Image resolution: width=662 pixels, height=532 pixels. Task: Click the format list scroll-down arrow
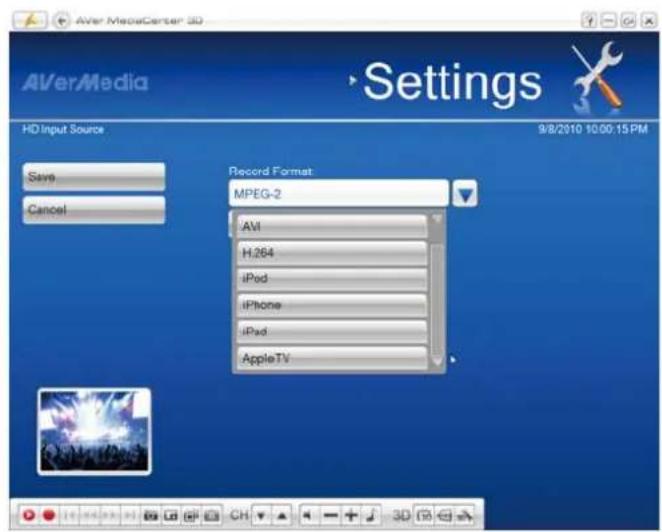[x=437, y=362]
